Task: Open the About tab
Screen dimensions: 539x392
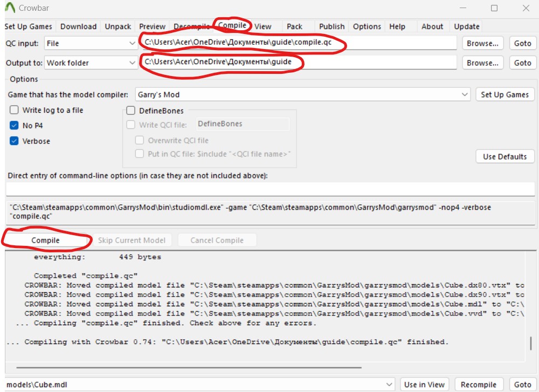Action: (432, 26)
